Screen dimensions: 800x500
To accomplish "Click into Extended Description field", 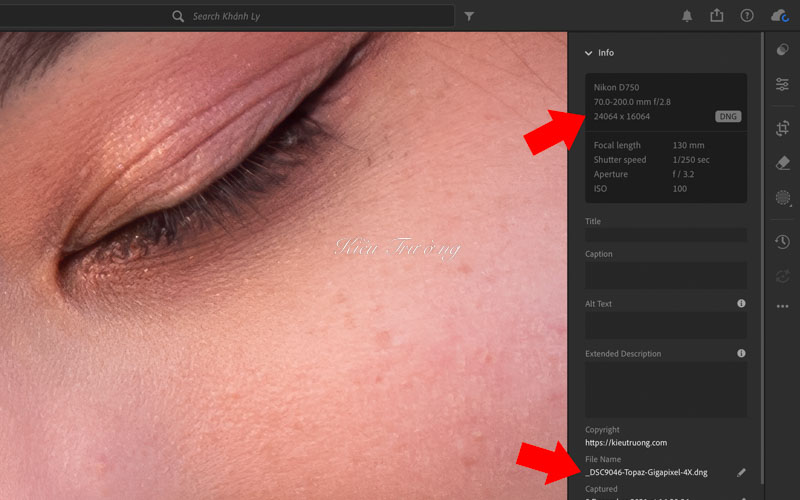I will 666,390.
